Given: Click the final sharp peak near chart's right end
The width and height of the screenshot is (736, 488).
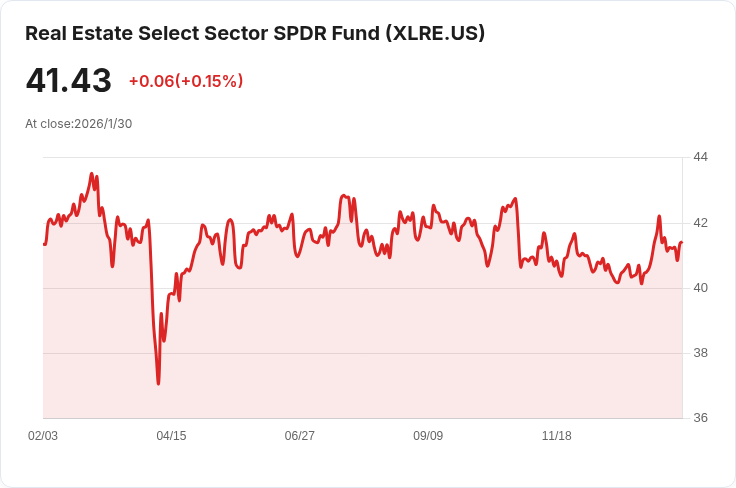Looking at the screenshot, I should tap(659, 216).
